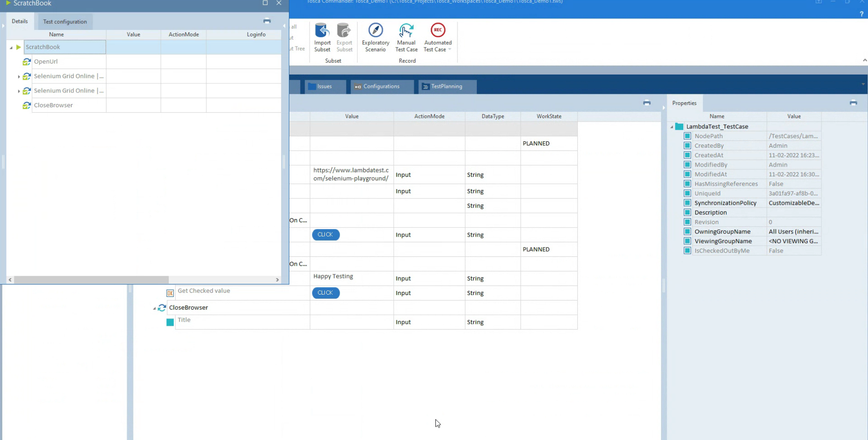
Task: Switch to the Test configuration tab
Action: (x=65, y=22)
